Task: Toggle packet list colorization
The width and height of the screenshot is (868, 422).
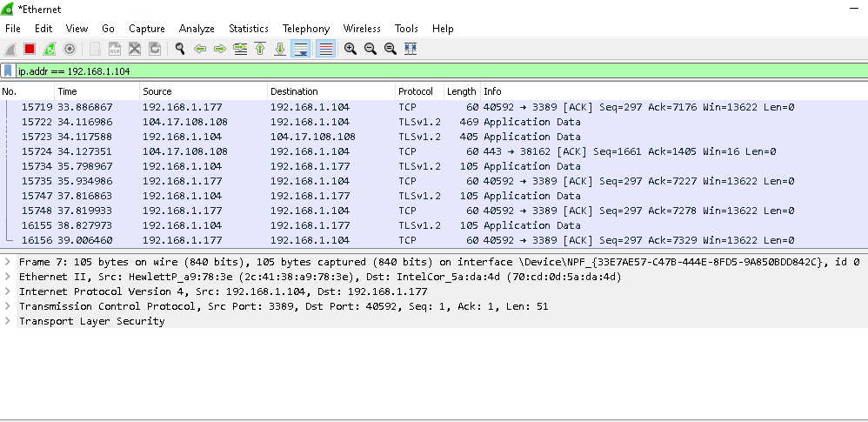Action: 326,49
